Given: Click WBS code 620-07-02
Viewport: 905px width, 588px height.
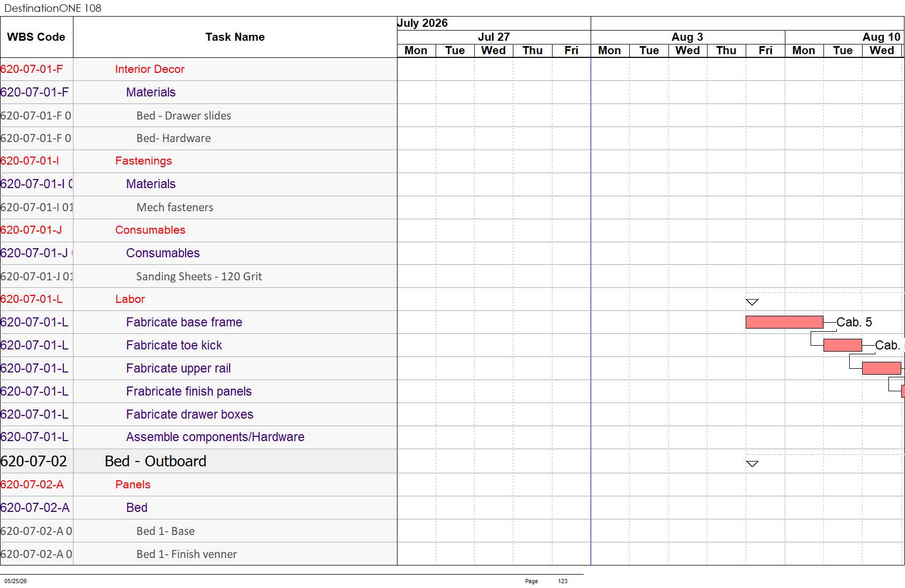Looking at the screenshot, I should (x=34, y=461).
